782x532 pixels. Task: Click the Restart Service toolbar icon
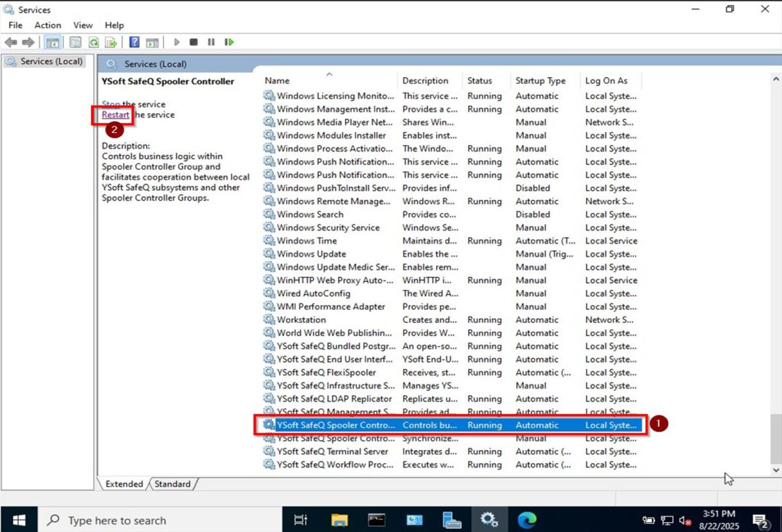click(229, 42)
